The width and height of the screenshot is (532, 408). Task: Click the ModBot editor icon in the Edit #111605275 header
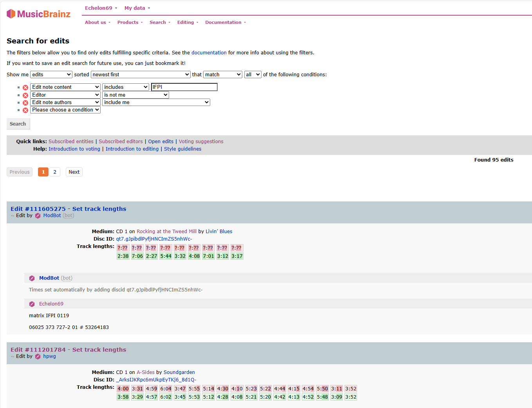click(38, 216)
